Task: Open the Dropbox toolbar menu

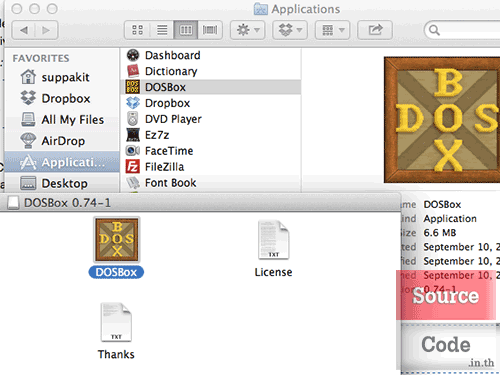Action: pyautogui.click(x=290, y=30)
